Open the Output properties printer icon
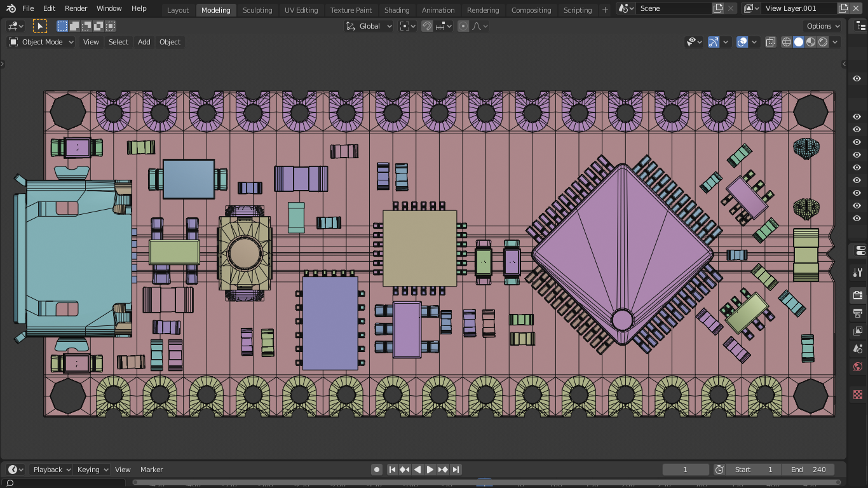Image resolution: width=868 pixels, height=488 pixels. coord(857,313)
